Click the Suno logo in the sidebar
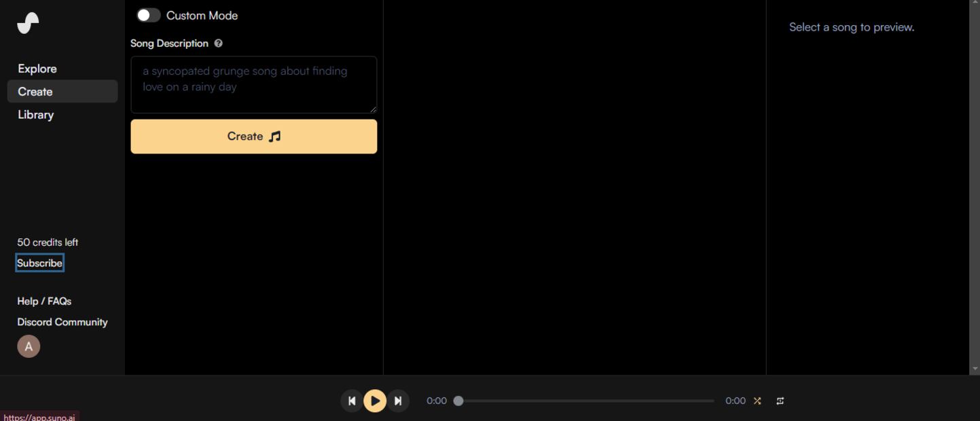 click(28, 23)
